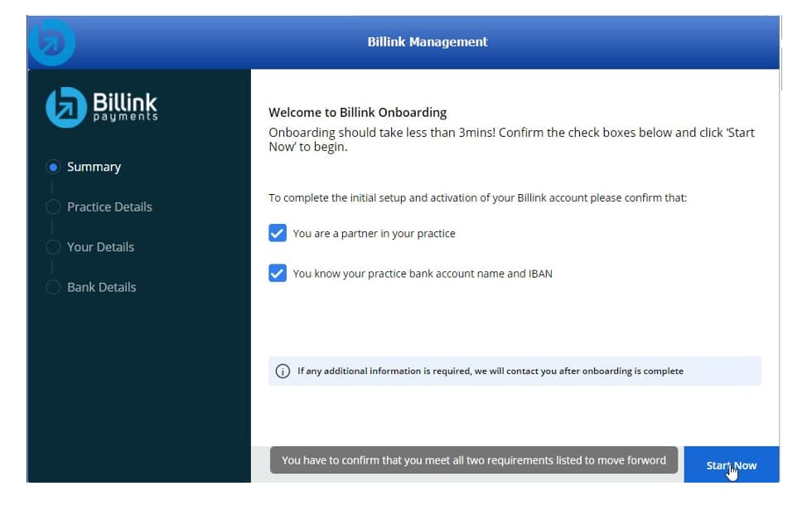The image size is (812, 515).
Task: Click the Welcome to Billink Onboarding heading
Action: (357, 113)
